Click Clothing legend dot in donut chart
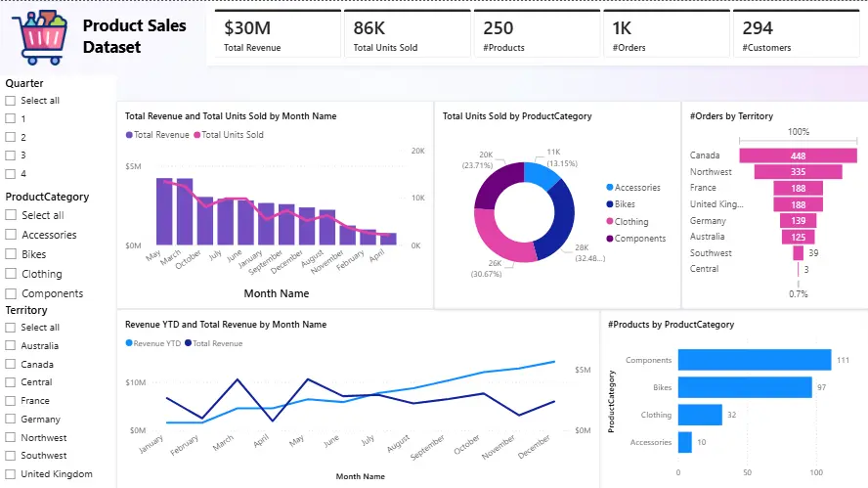The image size is (868, 488). coord(610,221)
